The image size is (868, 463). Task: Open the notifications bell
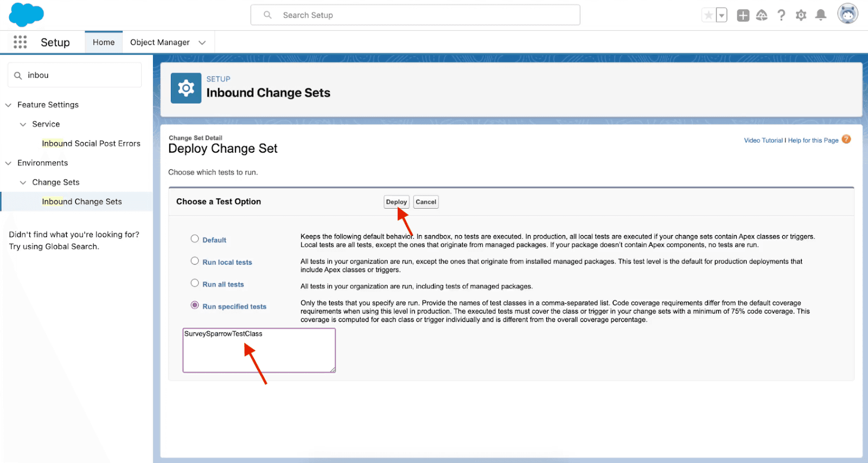click(821, 15)
